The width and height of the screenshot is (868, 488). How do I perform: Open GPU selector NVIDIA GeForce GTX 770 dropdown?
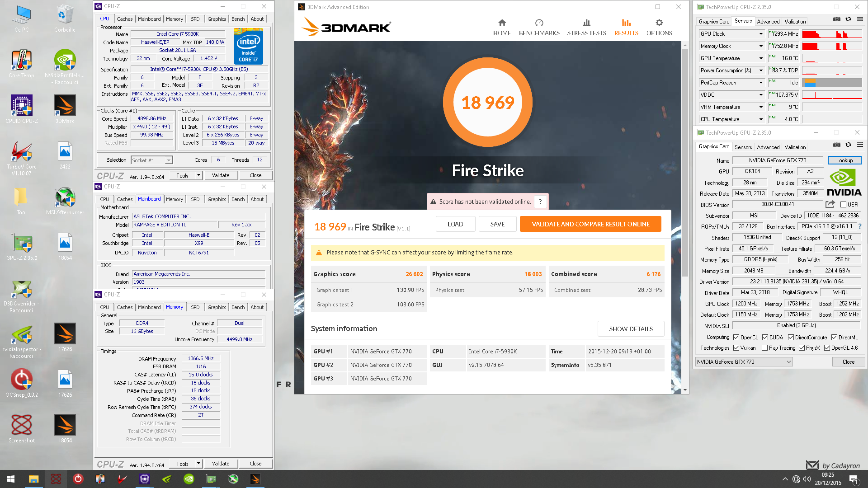pyautogui.click(x=744, y=362)
